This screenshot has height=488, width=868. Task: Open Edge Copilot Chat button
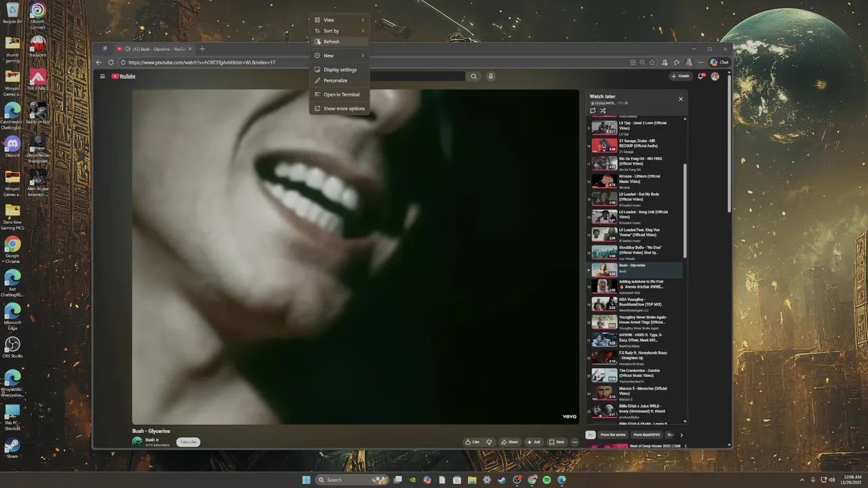(719, 62)
